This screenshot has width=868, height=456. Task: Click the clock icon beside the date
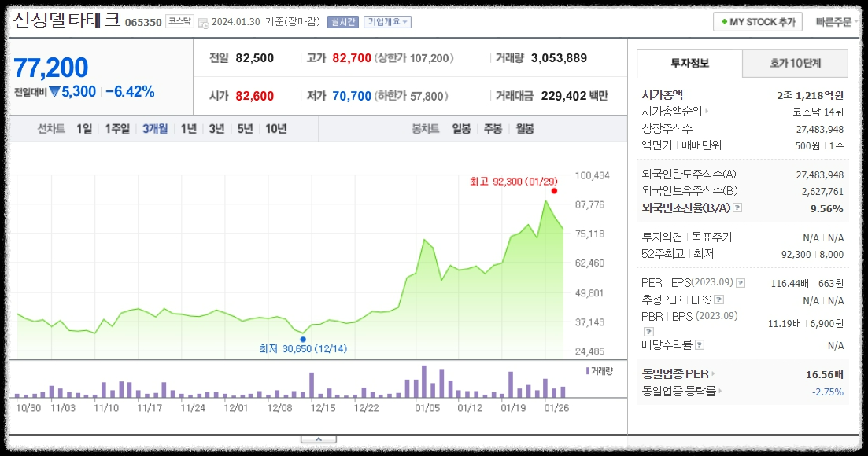click(x=204, y=23)
